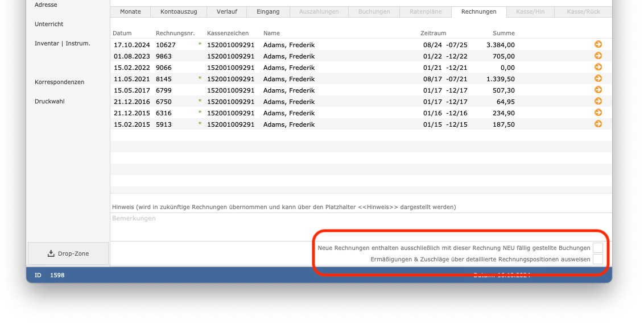Open the Unterricht sidebar section
The image size is (644, 325).
(x=49, y=24)
